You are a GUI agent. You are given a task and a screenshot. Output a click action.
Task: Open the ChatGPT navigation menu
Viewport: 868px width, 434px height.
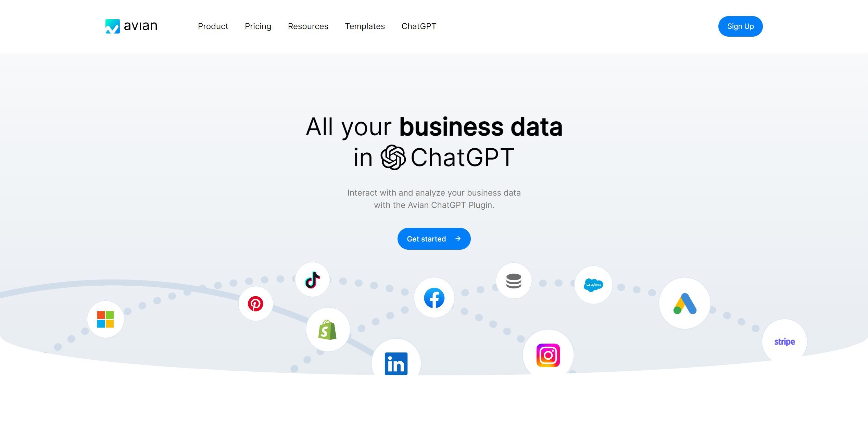(x=418, y=27)
